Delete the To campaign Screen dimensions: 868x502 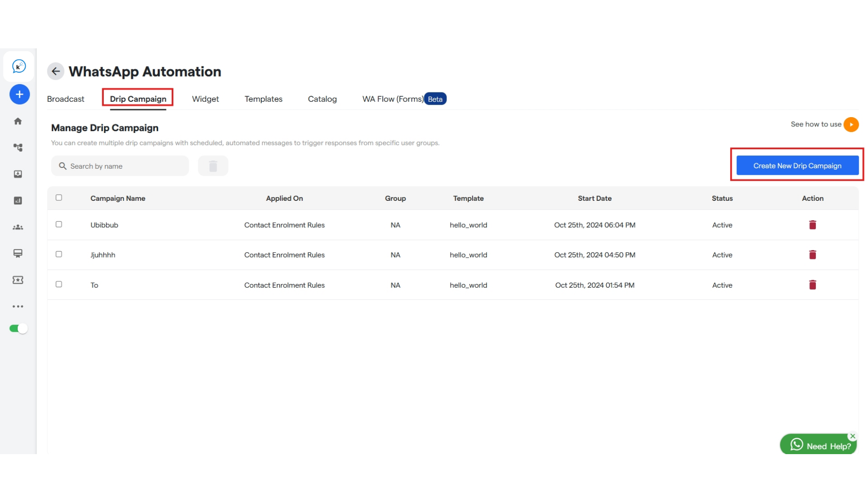click(813, 285)
